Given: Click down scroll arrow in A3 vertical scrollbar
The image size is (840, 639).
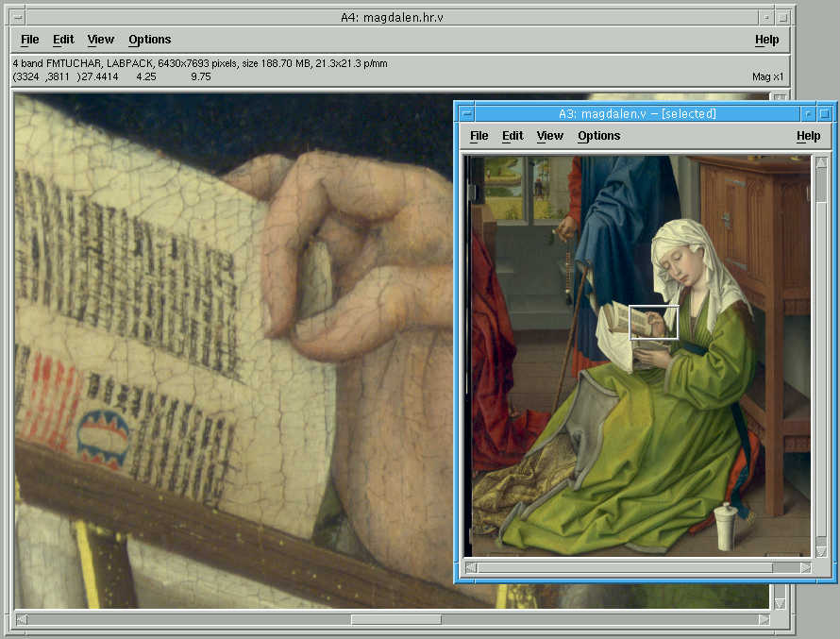Looking at the screenshot, I should (821, 550).
